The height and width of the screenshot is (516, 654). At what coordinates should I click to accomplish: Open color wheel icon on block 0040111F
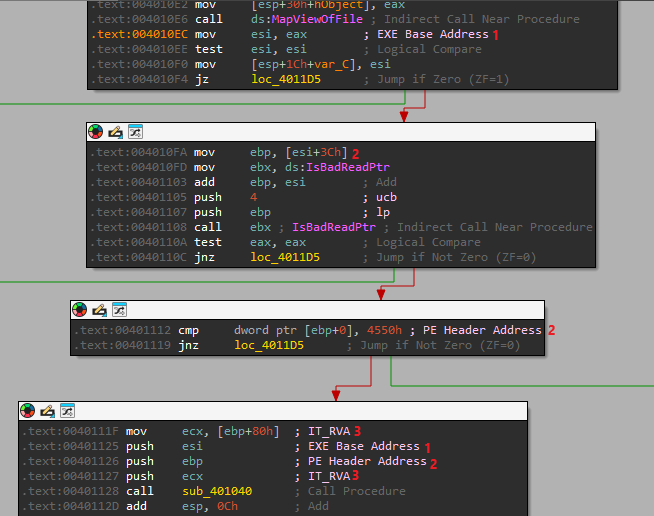pos(27,410)
